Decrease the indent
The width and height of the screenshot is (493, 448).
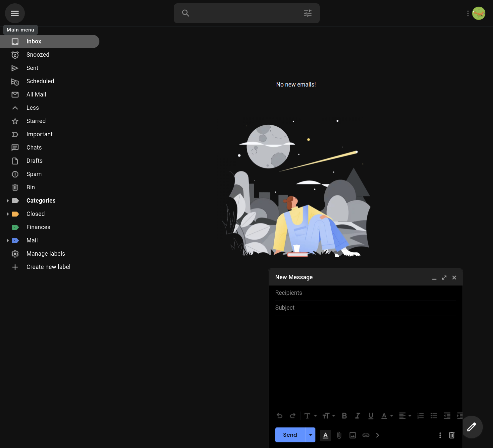pos(447,416)
